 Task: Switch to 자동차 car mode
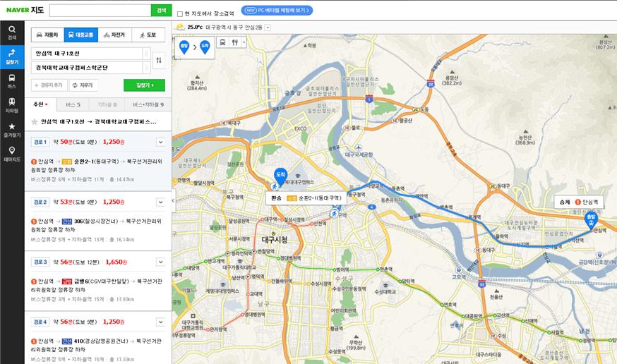[48, 35]
